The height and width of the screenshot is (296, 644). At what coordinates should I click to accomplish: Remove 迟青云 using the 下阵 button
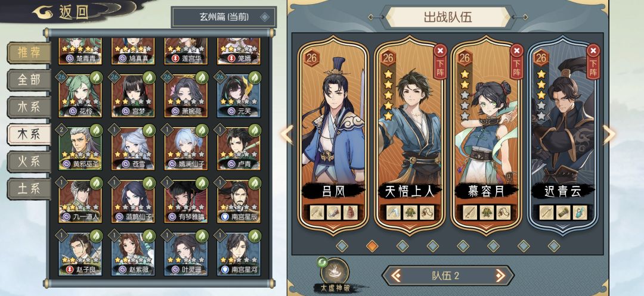pos(593,61)
